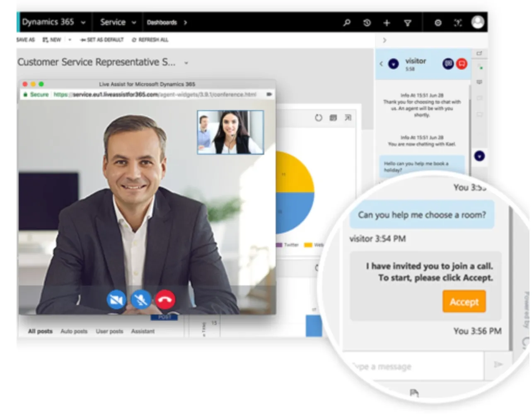The width and height of the screenshot is (532, 414).
Task: Click attachment icon below message box
Action: 414,392
